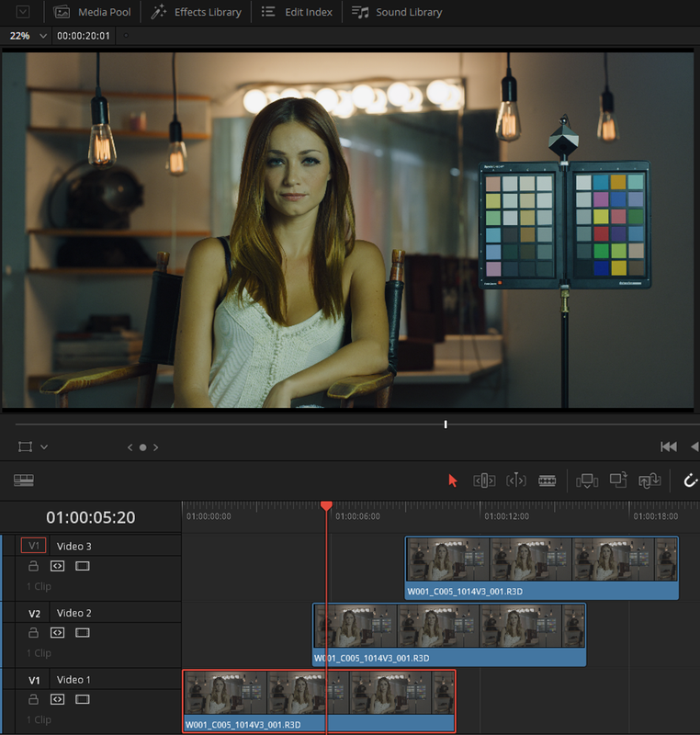Lock the Video 3 track
Viewport: 700px width, 735px height.
tap(33, 566)
